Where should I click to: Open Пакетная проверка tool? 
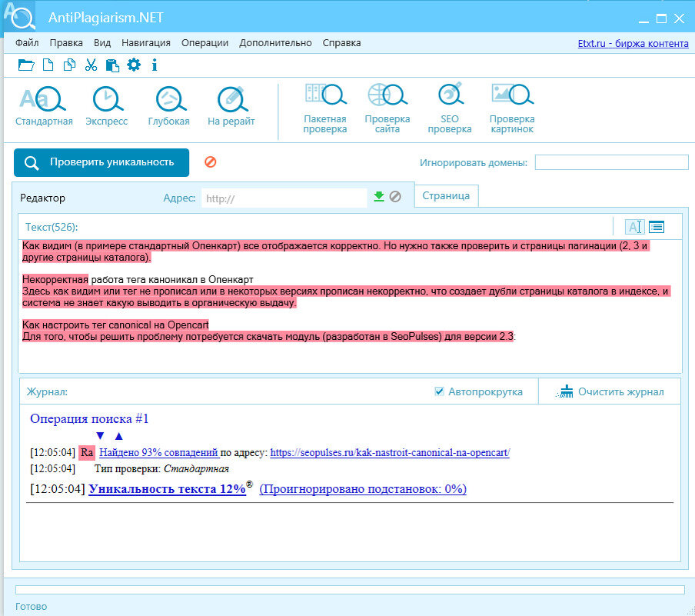click(x=325, y=108)
